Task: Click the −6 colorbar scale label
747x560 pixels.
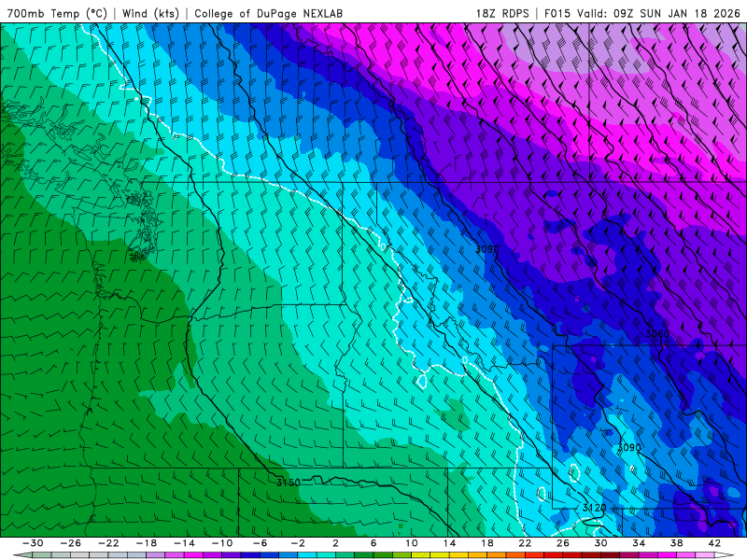Action: [x=261, y=543]
